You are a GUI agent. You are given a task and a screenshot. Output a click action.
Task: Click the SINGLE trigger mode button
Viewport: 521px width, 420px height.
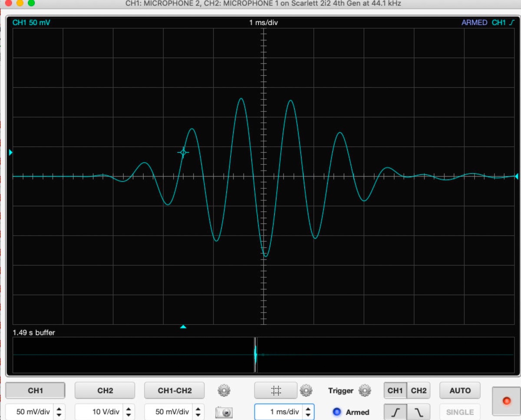tap(460, 412)
